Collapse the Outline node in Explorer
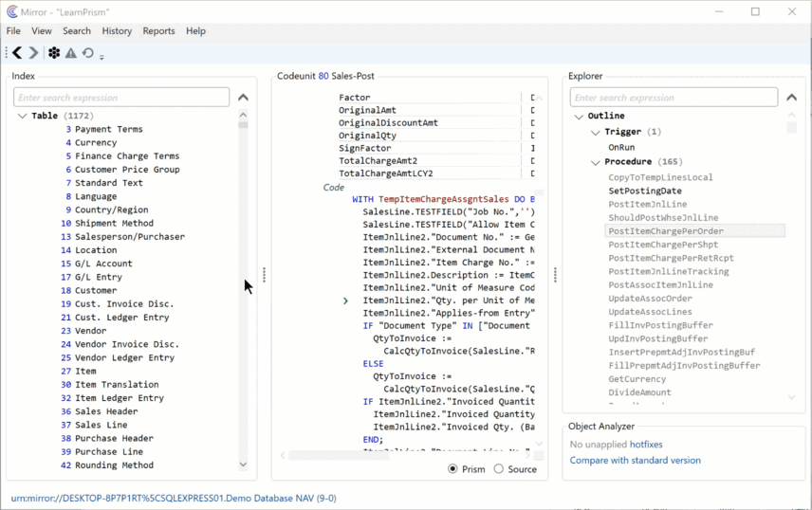The image size is (812, 510). 579,117
